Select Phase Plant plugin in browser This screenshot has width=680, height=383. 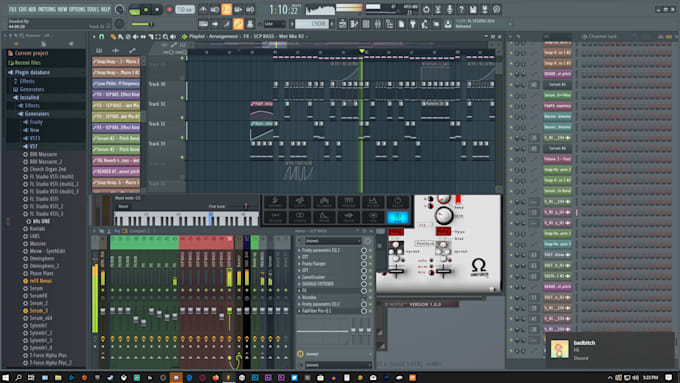38,273
